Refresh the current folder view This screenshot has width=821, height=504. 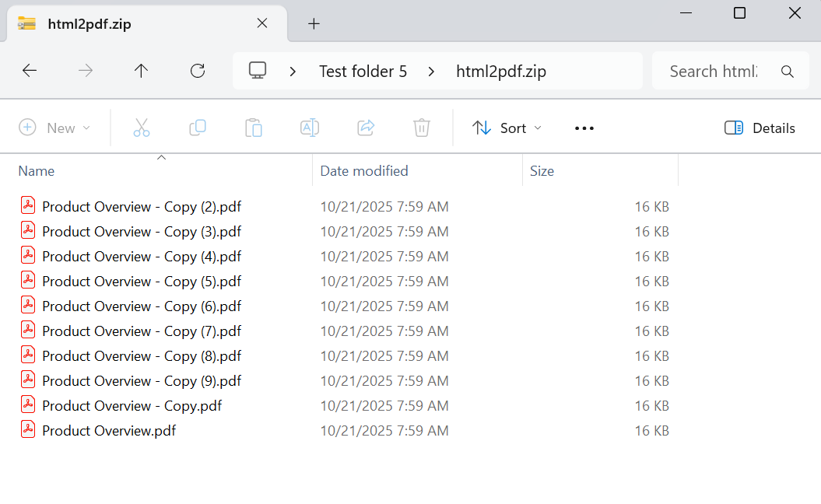[198, 71]
